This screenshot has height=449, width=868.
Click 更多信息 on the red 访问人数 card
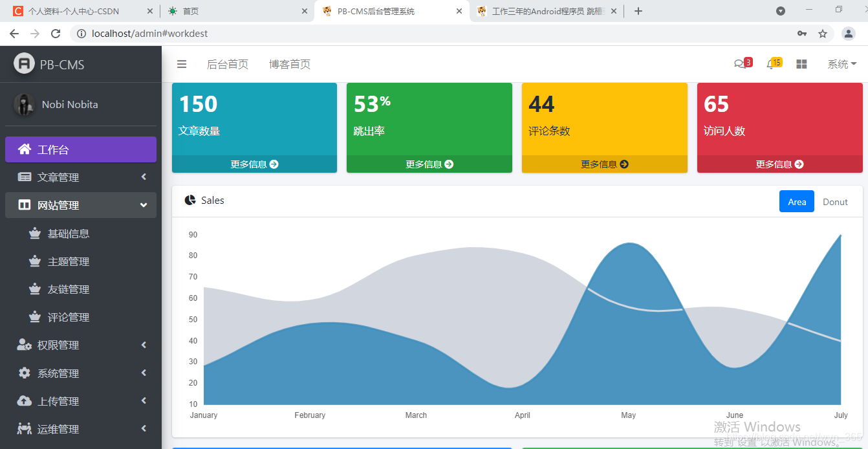[779, 164]
